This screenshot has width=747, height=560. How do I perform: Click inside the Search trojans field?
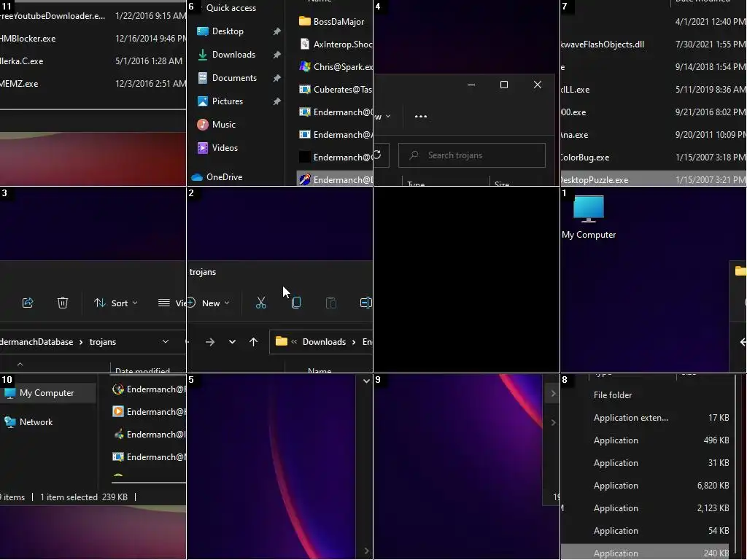tap(472, 155)
